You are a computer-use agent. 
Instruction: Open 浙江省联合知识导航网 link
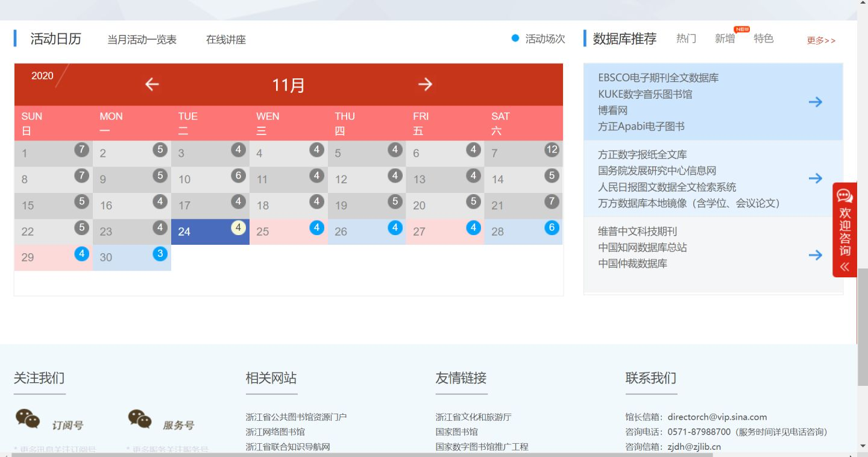pyautogui.click(x=288, y=447)
